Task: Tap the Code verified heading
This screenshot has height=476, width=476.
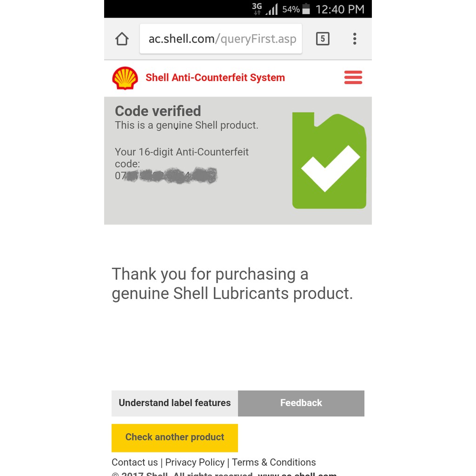Action: (158, 111)
